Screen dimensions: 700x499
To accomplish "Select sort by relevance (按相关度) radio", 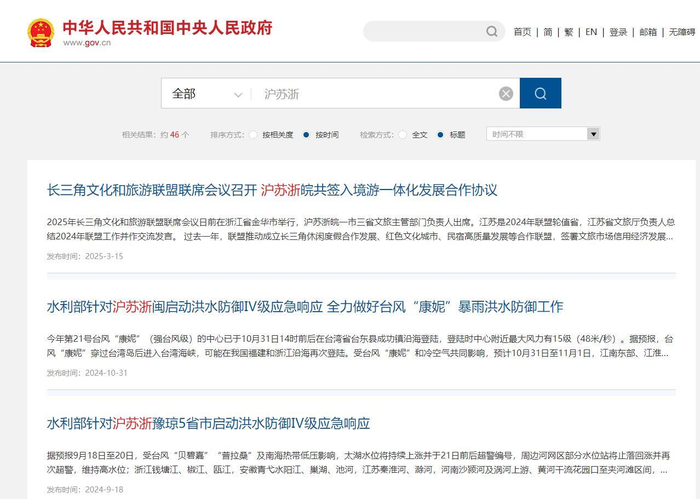I will pyautogui.click(x=253, y=135).
